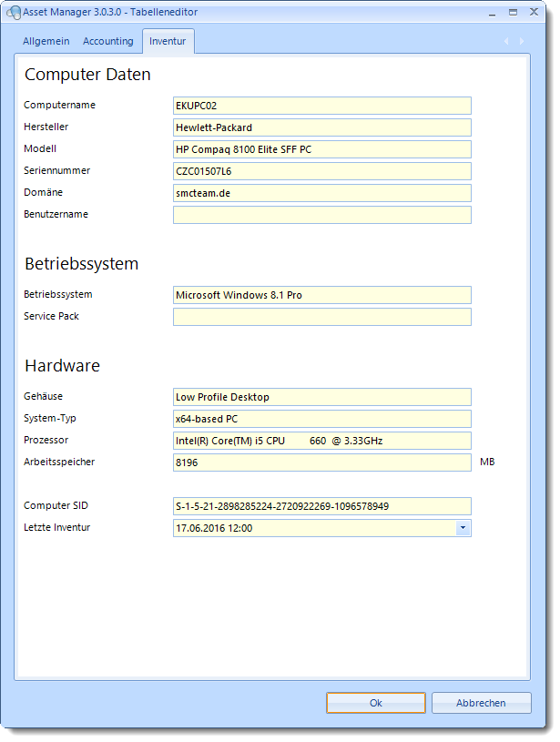Click the Arbeitsspeicher field 8196
This screenshot has height=742, width=560.
tap(322, 462)
